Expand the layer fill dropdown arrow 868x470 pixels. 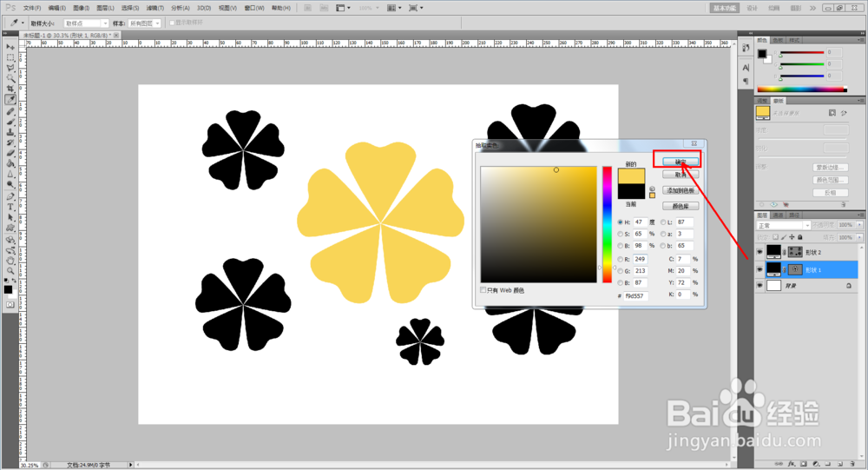click(x=859, y=237)
